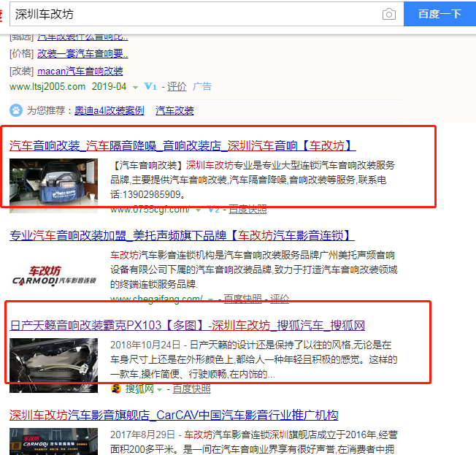Expand dropdown arrow next to www.0755cgf.com

[199, 210]
